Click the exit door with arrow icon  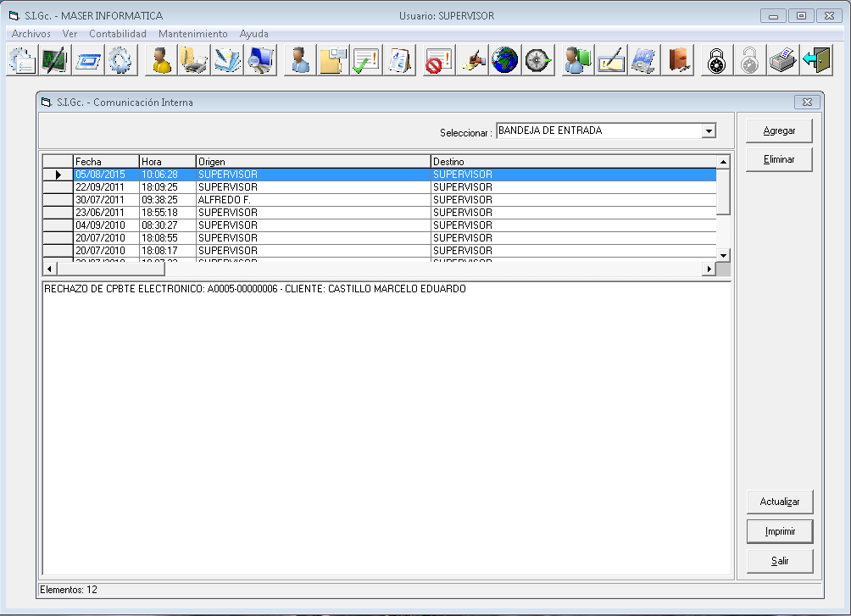click(816, 60)
